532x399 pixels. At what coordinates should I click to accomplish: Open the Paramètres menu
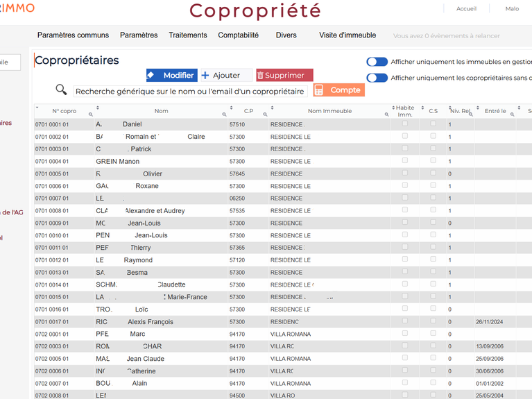pos(139,35)
